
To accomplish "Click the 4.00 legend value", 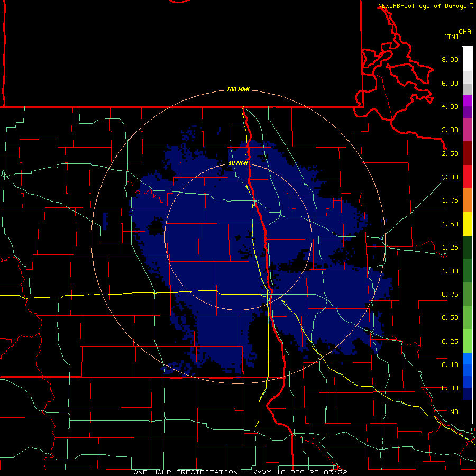I will (450, 106).
